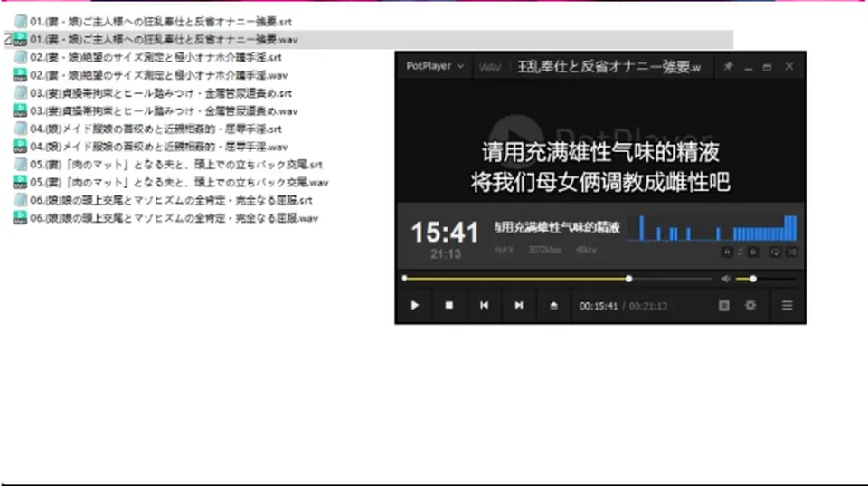Select the 01 .wav audio file
Viewport: 868px width, 486px height.
(164, 39)
